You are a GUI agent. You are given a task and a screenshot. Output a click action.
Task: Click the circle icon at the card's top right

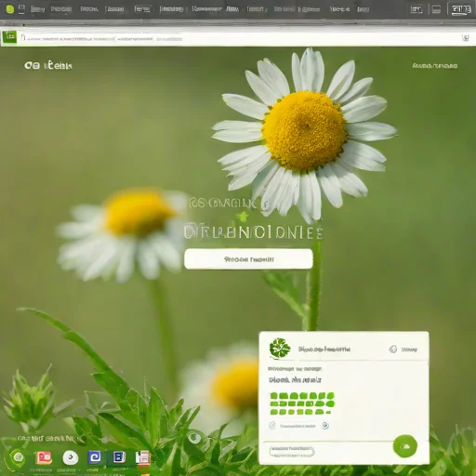[x=393, y=350]
